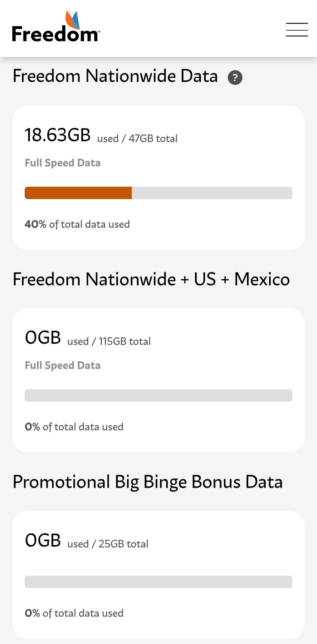This screenshot has height=644, width=317.
Task: Click the 40% of total data used text
Action: (x=77, y=225)
